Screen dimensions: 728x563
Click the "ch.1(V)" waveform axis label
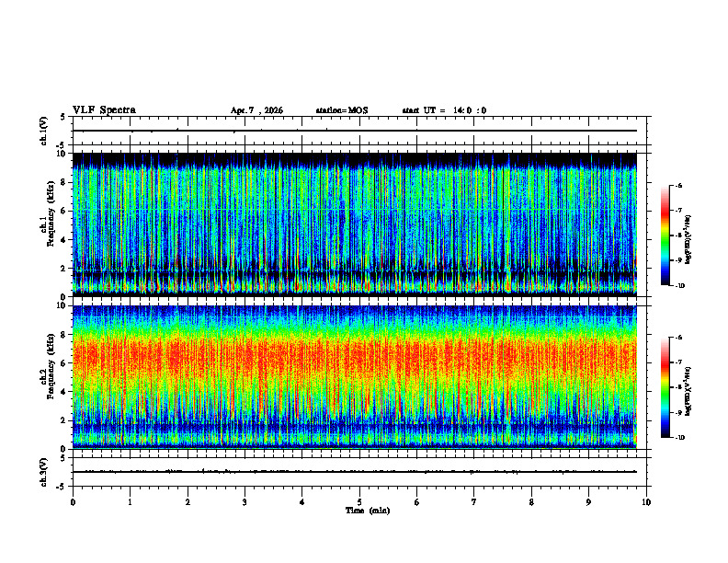[x=44, y=131]
